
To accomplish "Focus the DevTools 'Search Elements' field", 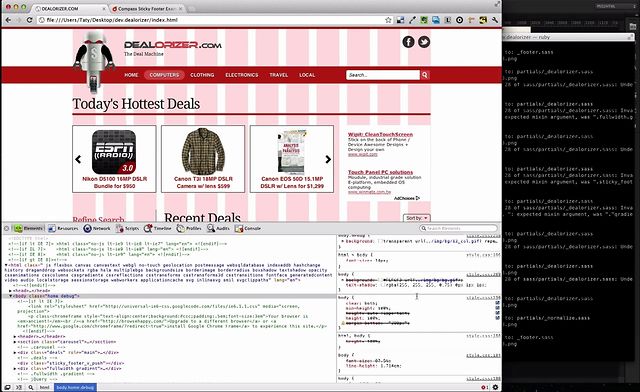I will [x=459, y=228].
